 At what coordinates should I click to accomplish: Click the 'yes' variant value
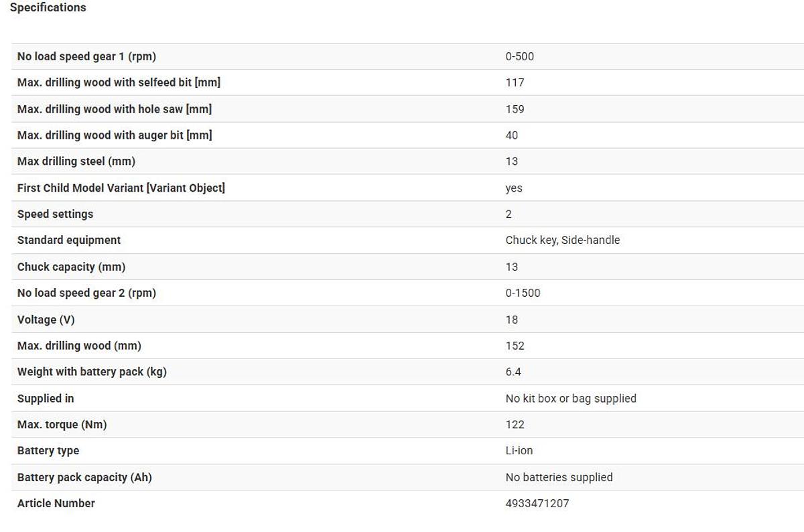[x=514, y=188]
